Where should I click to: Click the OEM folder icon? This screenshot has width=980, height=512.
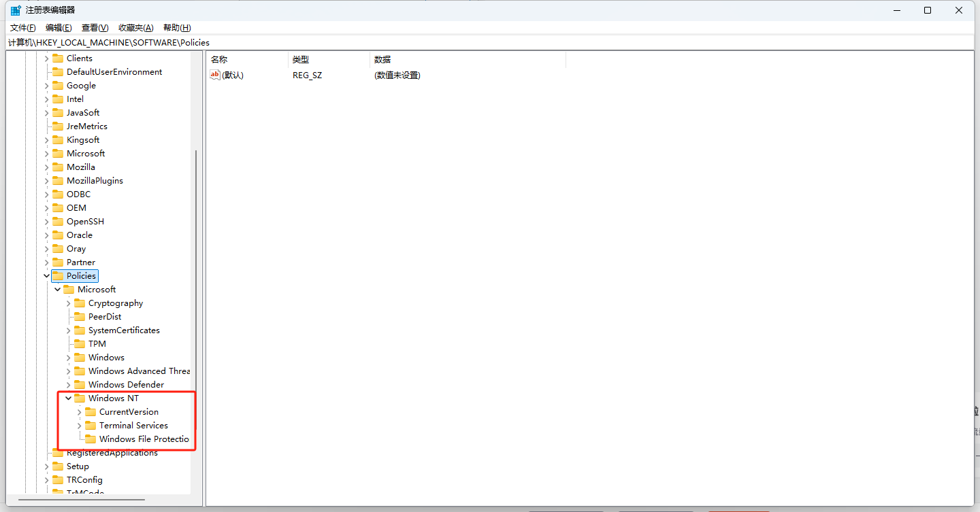58,208
